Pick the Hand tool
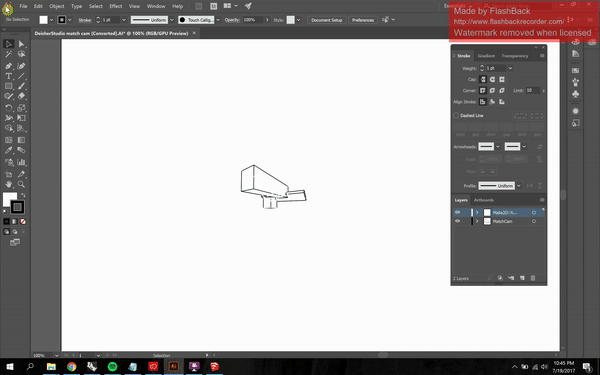600x375 pixels. [x=8, y=184]
